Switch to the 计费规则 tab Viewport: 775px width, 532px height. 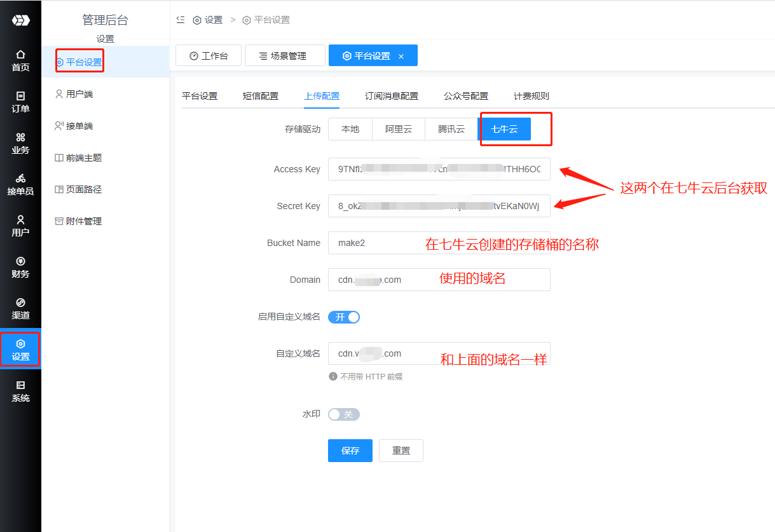tap(532, 96)
